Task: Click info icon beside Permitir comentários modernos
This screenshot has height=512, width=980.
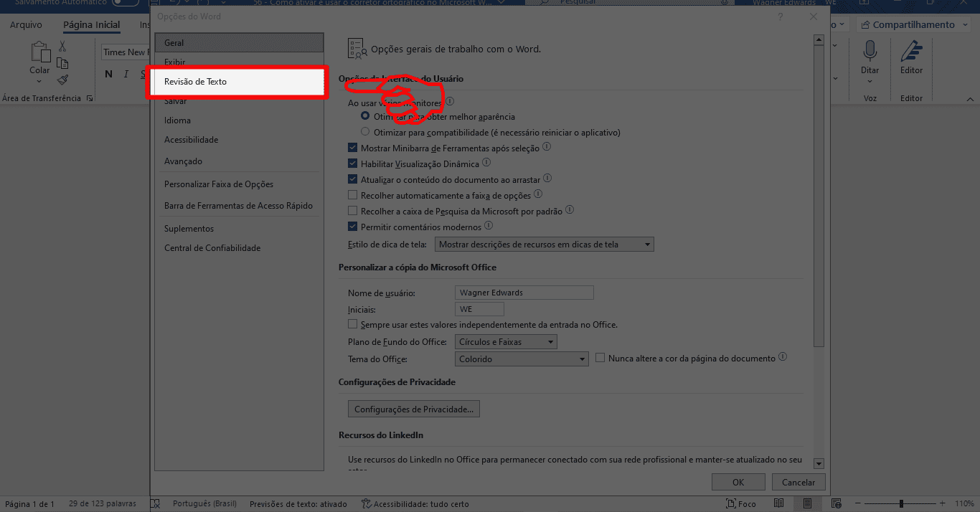Action: (489, 226)
